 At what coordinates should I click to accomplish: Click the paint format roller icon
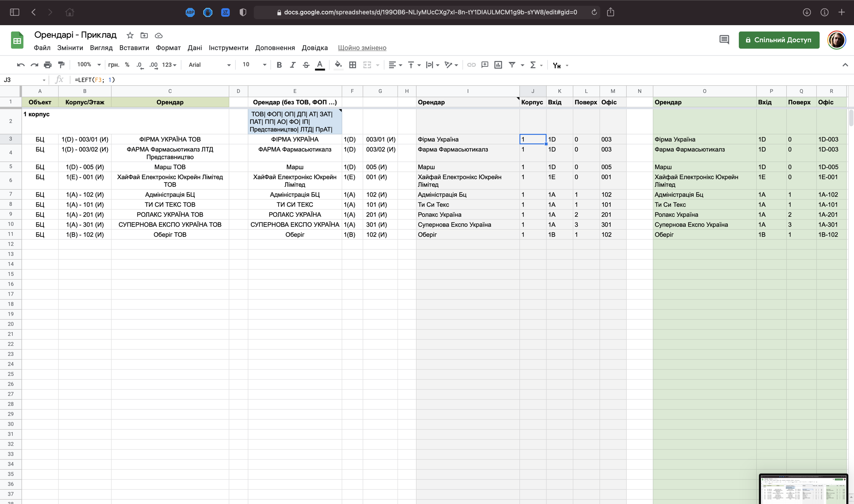coord(61,65)
